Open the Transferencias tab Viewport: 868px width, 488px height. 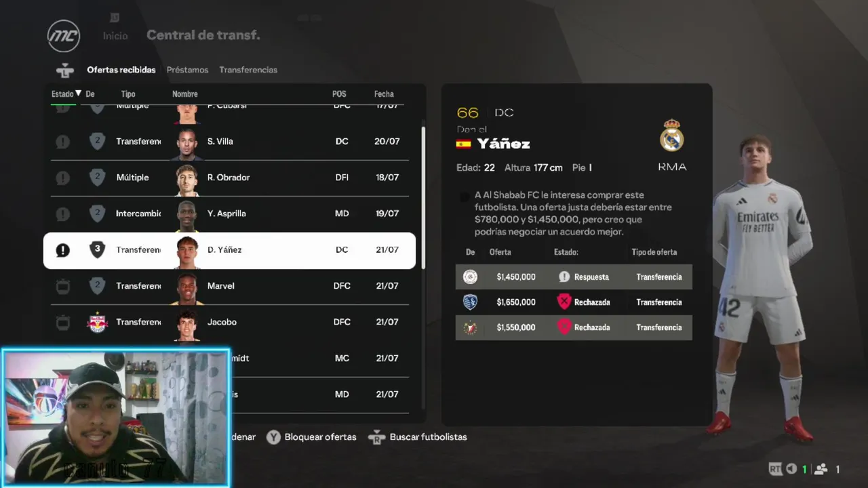coord(248,70)
